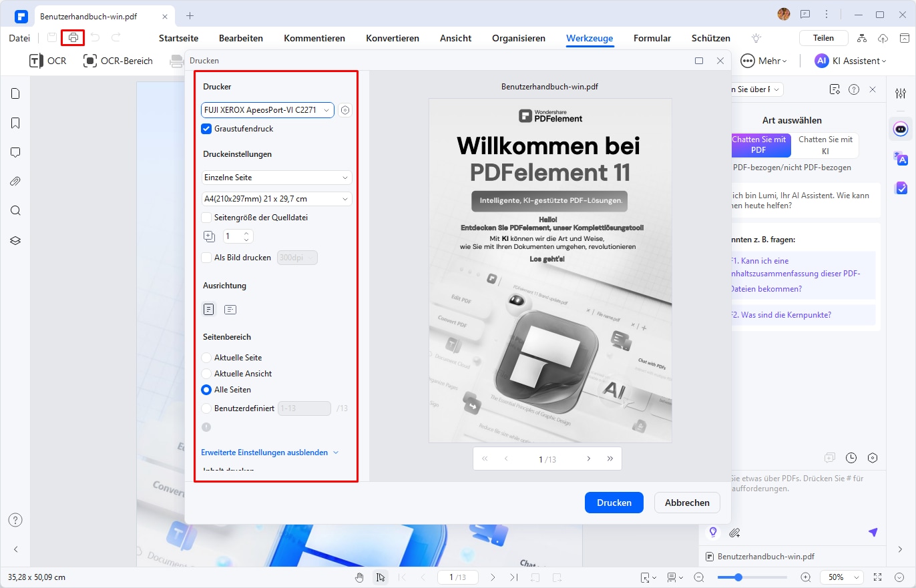This screenshot has width=916, height=588.
Task: Select Aktuelle Ansicht radio button
Action: (207, 374)
